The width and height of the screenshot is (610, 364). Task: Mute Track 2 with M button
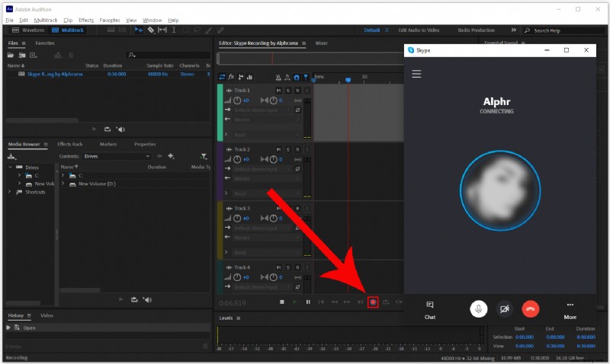tap(278, 149)
